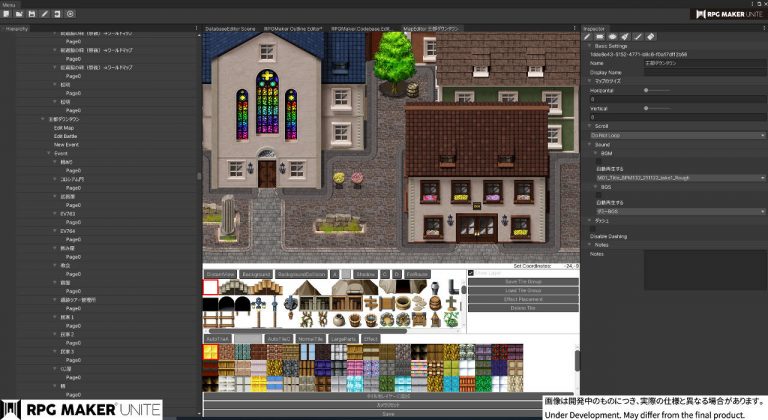Open the Scroll 'Do Not Loop' dropdown
Viewport: 768px width, 420px height.
677,135
